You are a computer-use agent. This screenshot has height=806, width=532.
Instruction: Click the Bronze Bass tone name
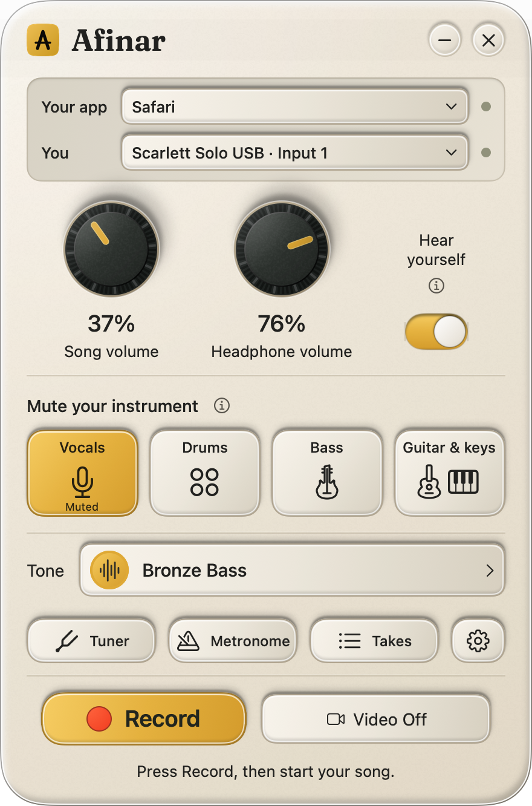tap(195, 571)
